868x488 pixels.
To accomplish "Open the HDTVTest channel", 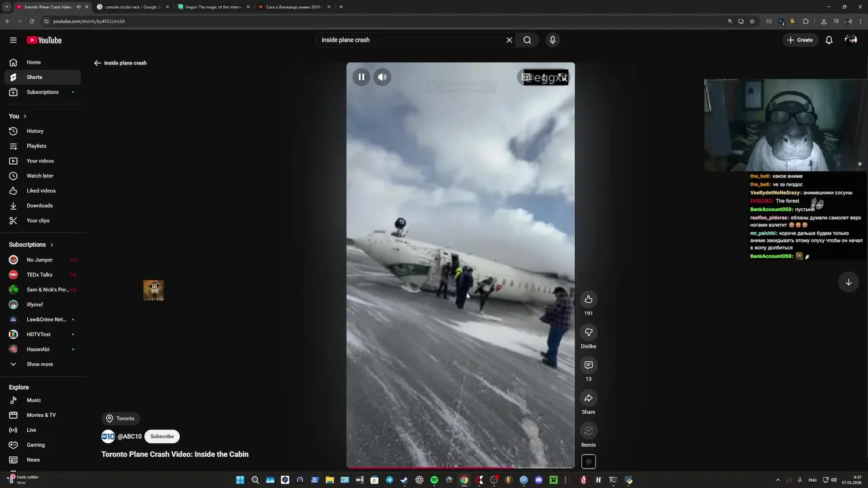I will (x=43, y=334).
